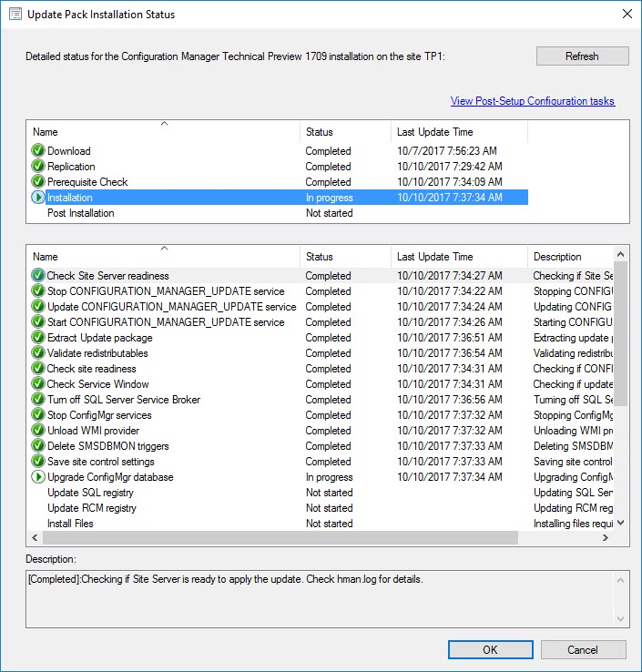Sort upper list by Status column header
This screenshot has width=642, height=672.
pyautogui.click(x=345, y=132)
